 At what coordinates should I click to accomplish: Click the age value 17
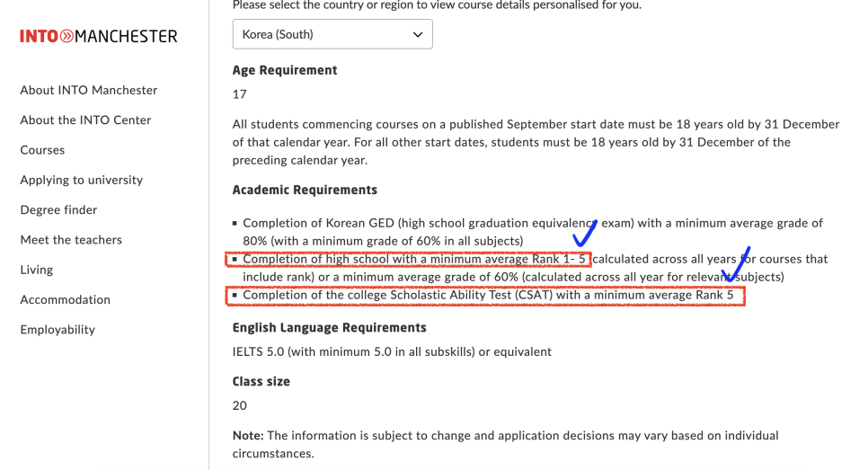(x=239, y=94)
